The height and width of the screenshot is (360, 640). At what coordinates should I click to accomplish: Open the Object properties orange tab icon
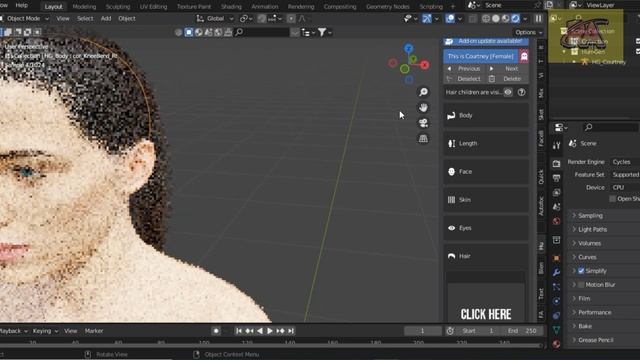tap(556, 258)
